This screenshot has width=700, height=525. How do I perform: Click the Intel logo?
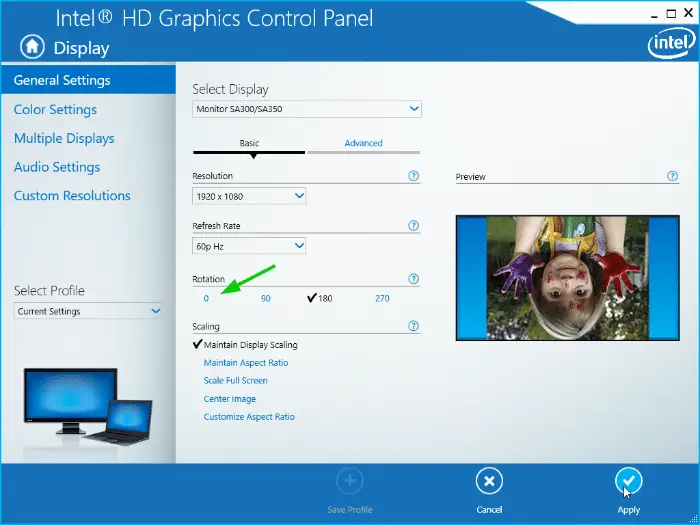click(671, 45)
